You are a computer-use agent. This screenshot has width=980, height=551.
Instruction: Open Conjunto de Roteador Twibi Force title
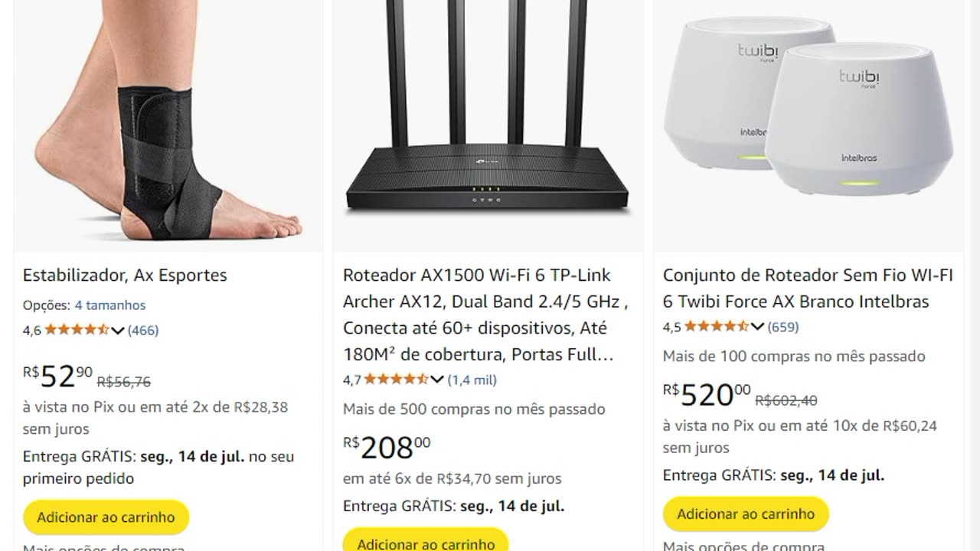pos(808,289)
